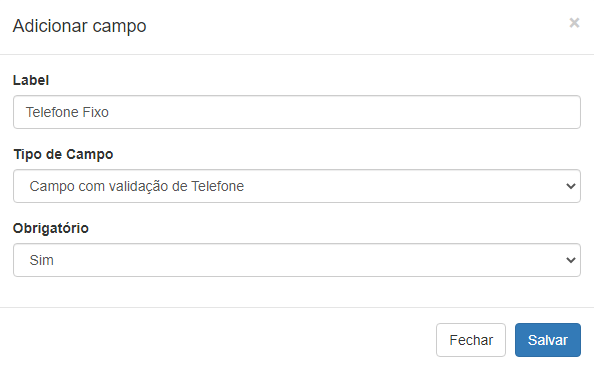
Task: Dismiss the dialog using Fechar
Action: 471,340
